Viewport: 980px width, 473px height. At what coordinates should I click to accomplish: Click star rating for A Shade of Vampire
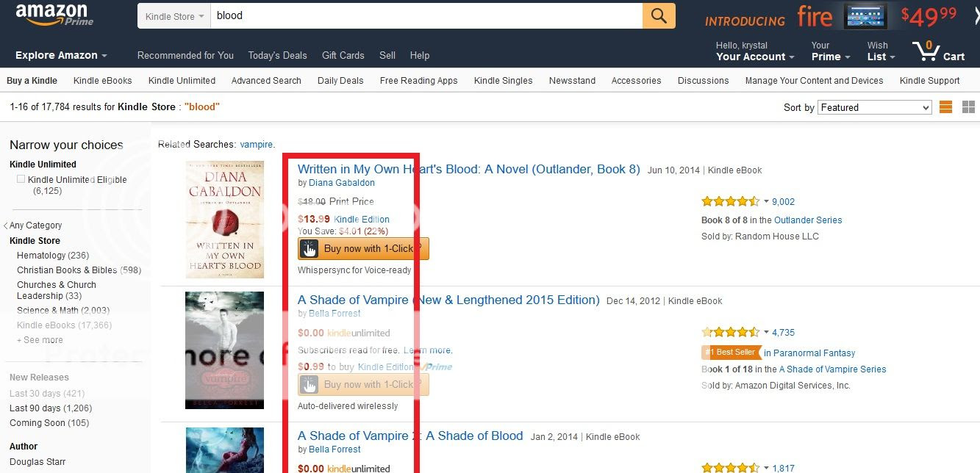pos(731,332)
